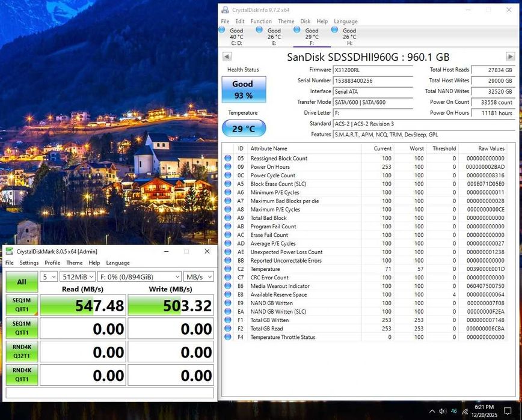Open Profile menu in CrystalDiskMark

pos(52,263)
